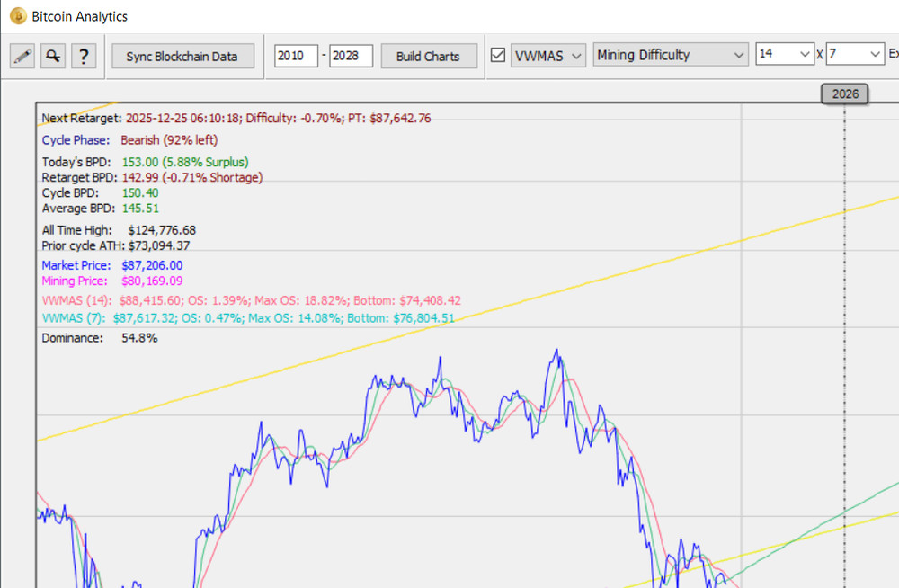Select the pencil tool in the toolbar

point(22,54)
